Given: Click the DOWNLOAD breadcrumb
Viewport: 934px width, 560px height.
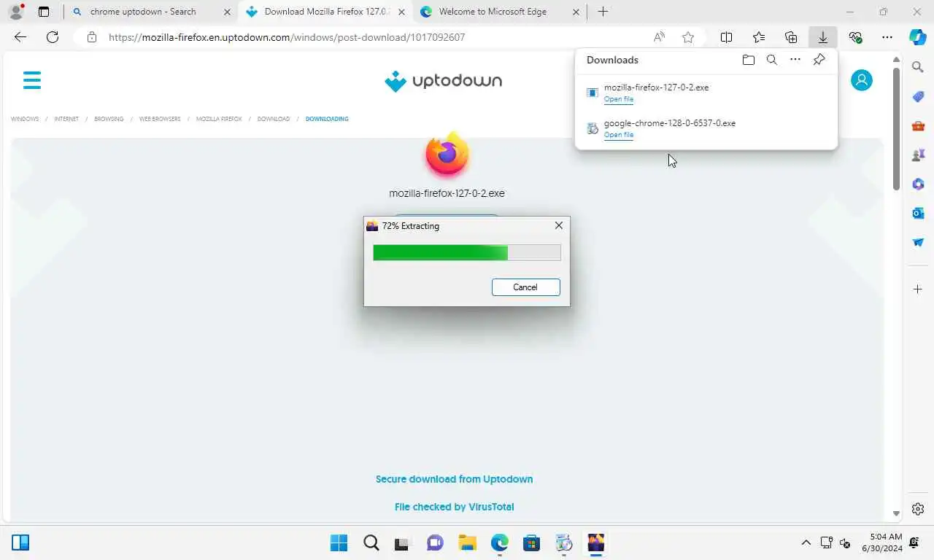Looking at the screenshot, I should point(274,119).
